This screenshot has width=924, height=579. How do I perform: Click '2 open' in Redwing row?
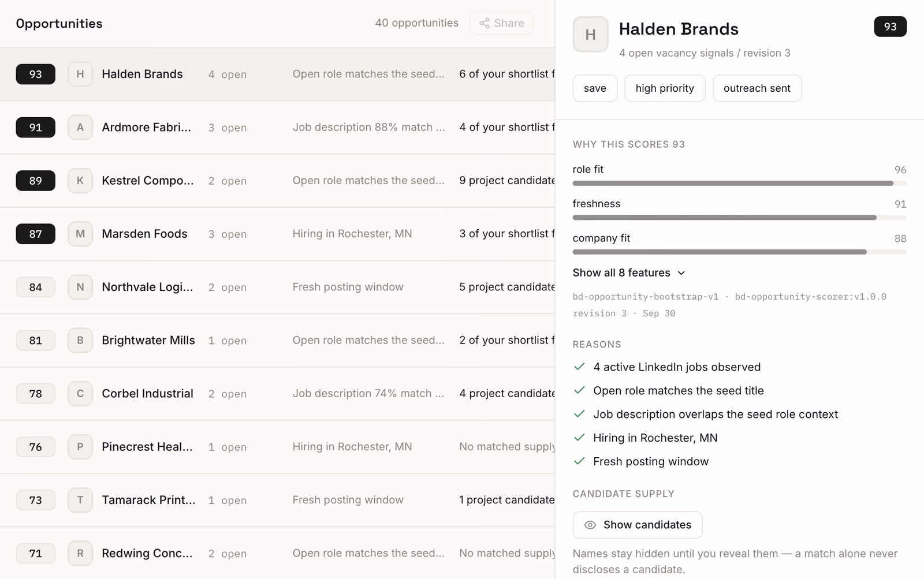(228, 554)
